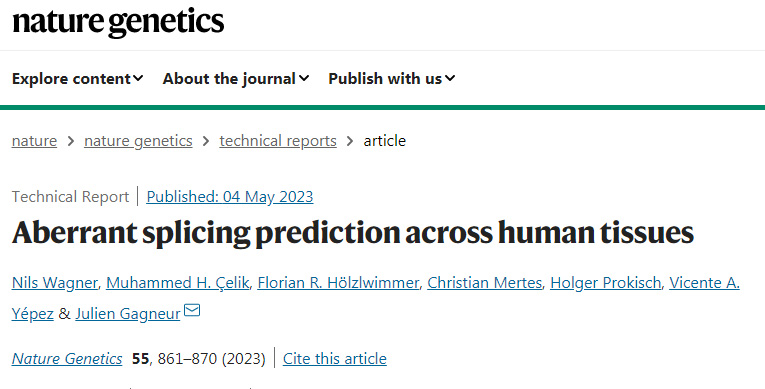Go to nature breadcrumb link
This screenshot has width=765, height=389.
(34, 141)
